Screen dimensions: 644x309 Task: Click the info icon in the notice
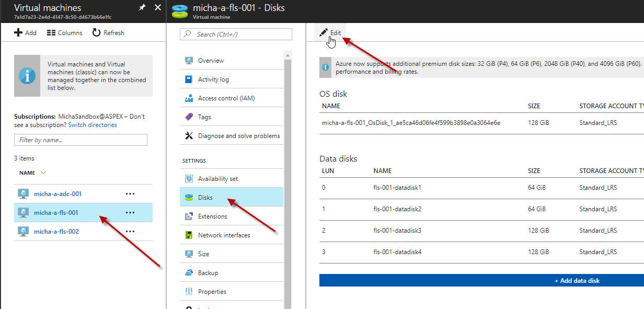(x=27, y=76)
